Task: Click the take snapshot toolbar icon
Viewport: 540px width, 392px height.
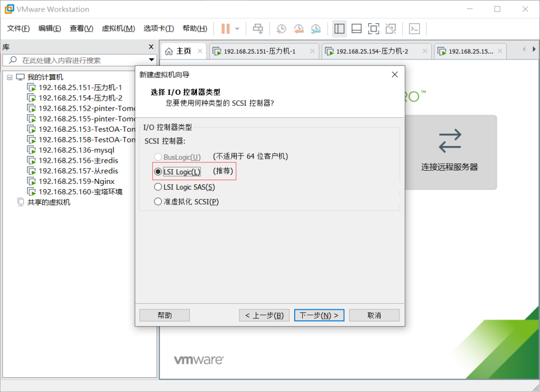Action: [282, 28]
